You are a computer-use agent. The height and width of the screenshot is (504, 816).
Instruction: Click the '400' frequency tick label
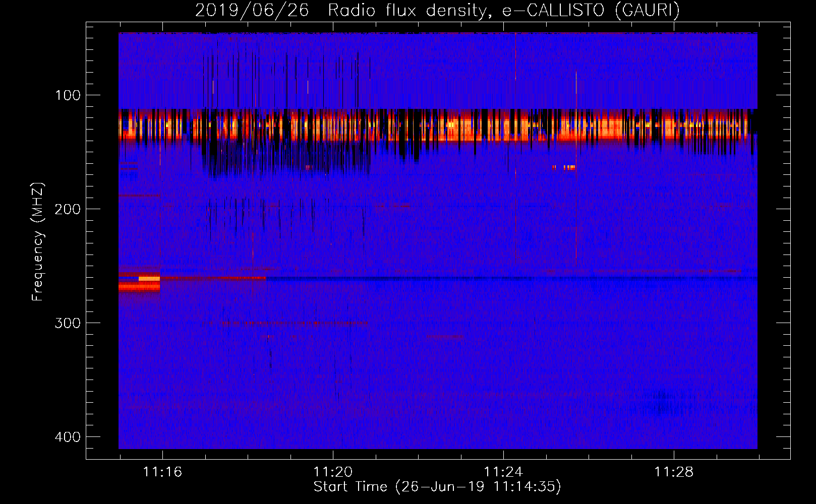68,437
